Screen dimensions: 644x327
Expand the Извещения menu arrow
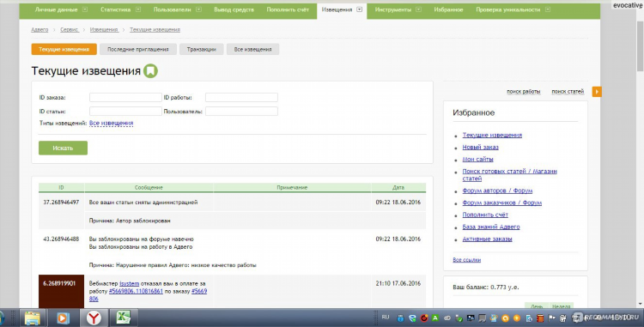tap(360, 9)
